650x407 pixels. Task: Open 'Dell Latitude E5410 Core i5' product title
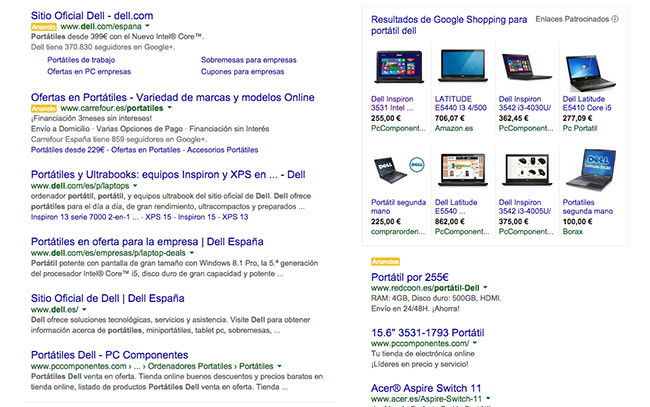coord(587,103)
